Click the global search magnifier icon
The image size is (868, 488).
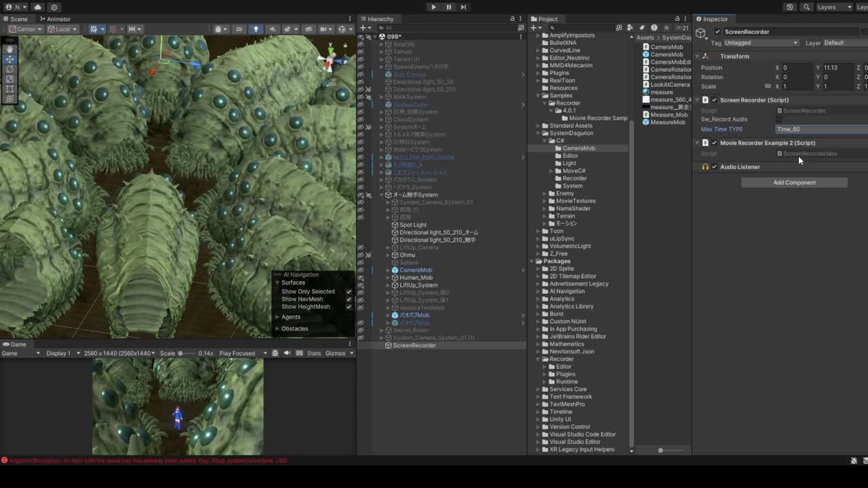point(806,7)
